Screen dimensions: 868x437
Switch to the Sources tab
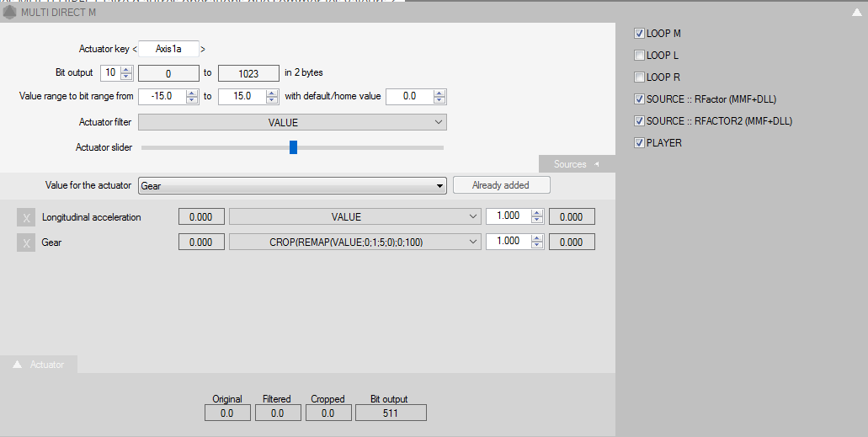pos(576,164)
